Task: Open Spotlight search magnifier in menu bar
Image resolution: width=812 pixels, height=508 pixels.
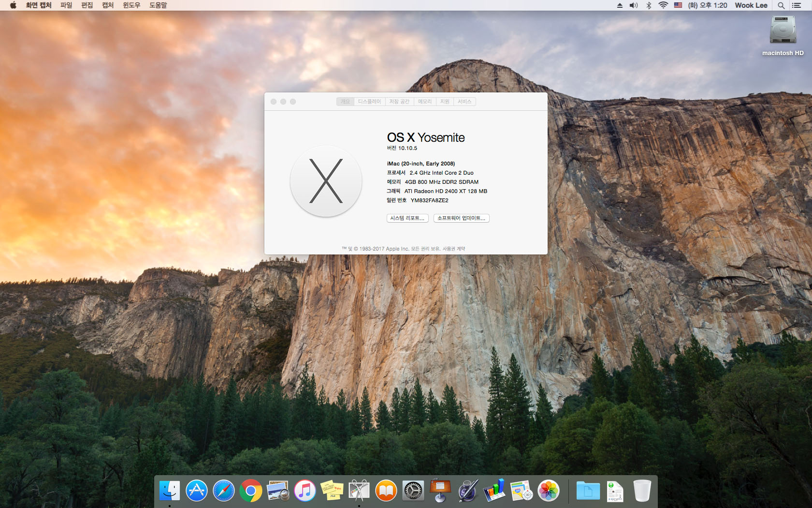Action: [781, 5]
